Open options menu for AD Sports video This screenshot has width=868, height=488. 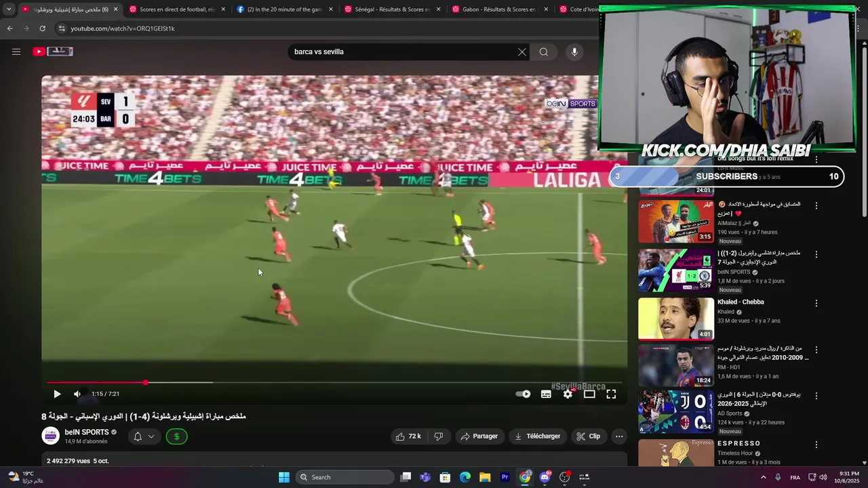[816, 395]
